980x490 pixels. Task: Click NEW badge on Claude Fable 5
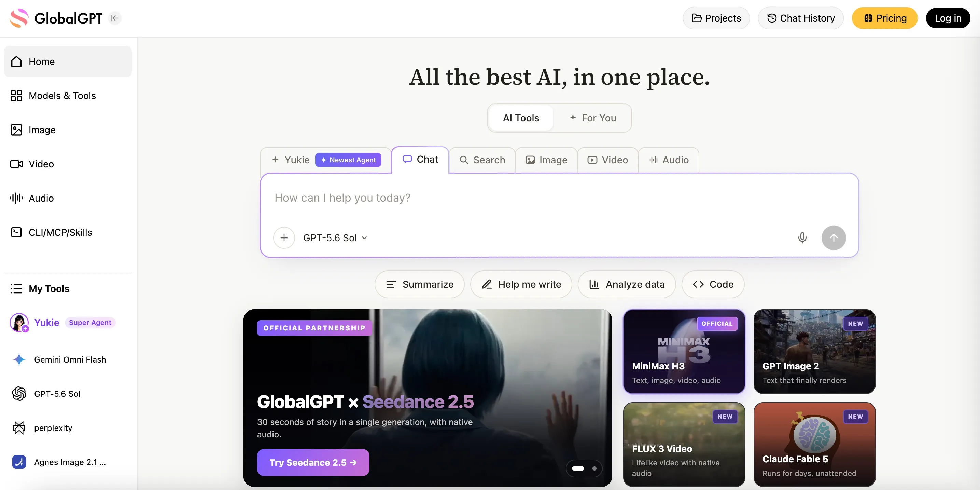(x=855, y=416)
